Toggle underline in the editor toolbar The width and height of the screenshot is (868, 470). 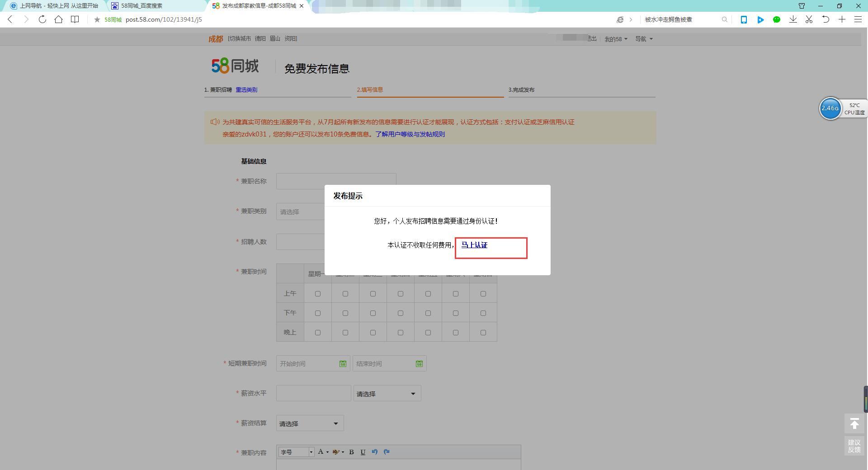click(x=363, y=452)
